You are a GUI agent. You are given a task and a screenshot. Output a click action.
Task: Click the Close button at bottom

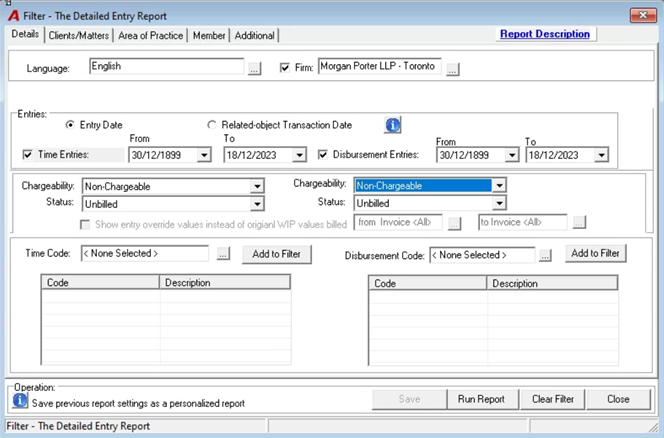tap(618, 399)
